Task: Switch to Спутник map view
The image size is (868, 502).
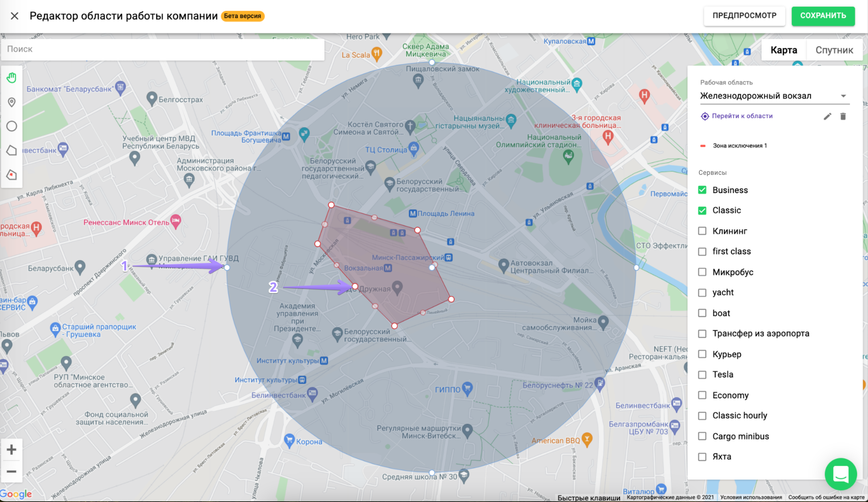Action: (834, 50)
